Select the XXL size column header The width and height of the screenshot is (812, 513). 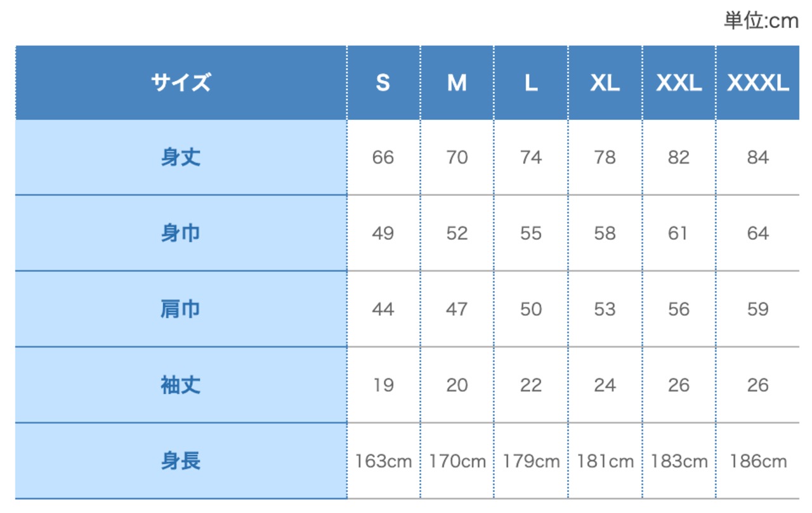coord(679,82)
